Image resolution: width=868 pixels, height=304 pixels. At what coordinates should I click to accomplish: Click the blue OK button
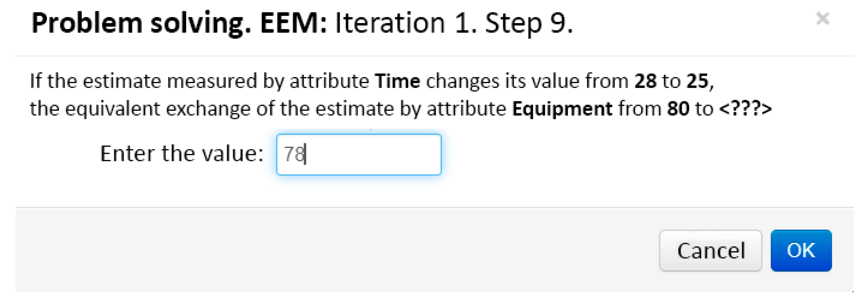point(801,251)
